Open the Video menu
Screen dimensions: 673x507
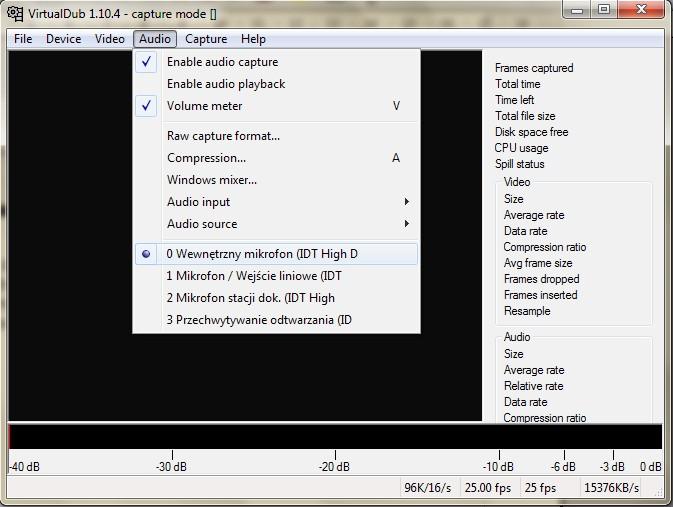[110, 39]
